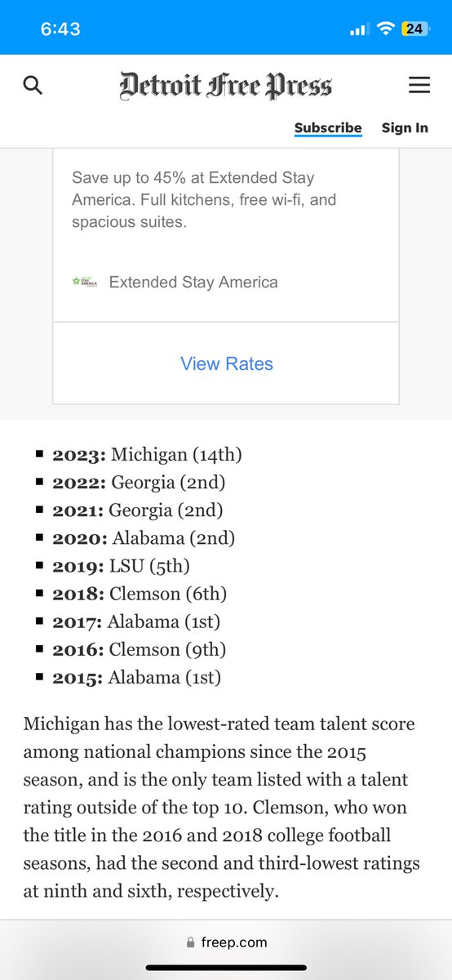Click the View Rates button
This screenshot has height=980, width=452.
pos(227,363)
